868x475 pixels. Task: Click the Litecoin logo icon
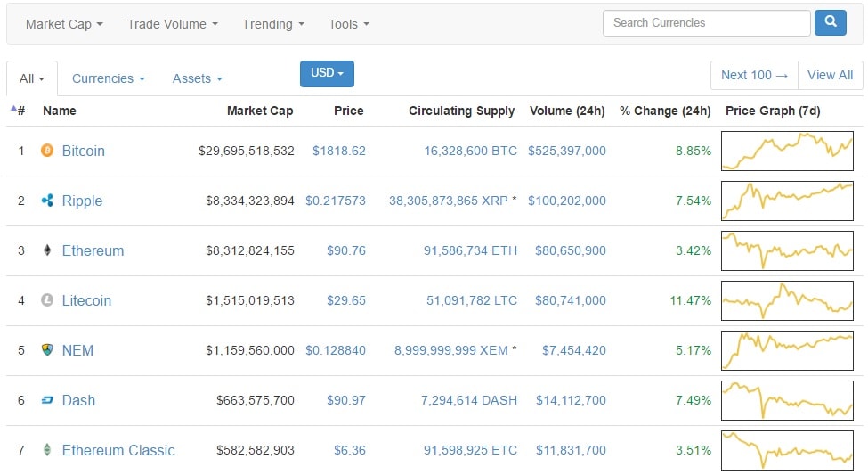47,300
